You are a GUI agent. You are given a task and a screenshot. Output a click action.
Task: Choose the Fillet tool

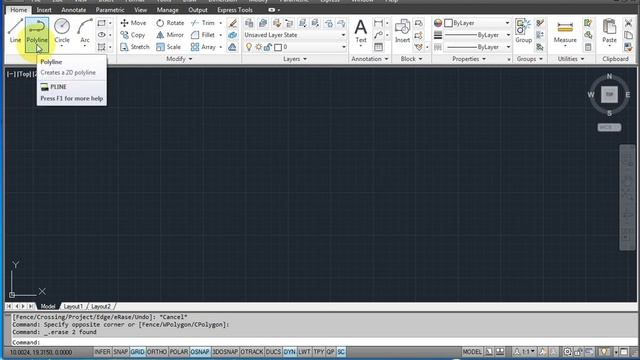point(203,35)
